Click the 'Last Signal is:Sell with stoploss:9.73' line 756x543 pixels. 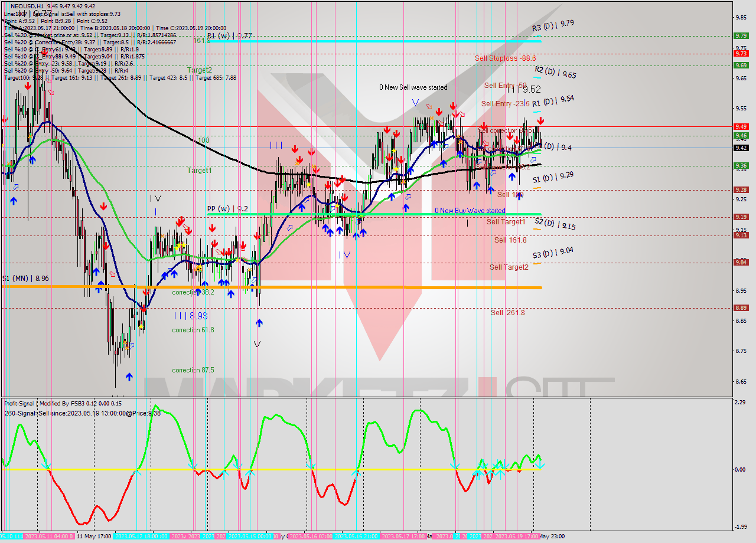click(x=62, y=13)
